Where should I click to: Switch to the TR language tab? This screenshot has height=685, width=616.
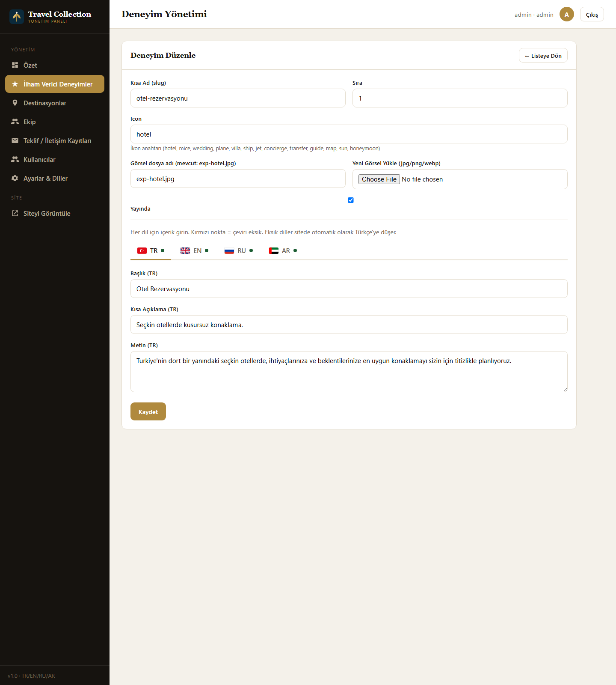[151, 251]
